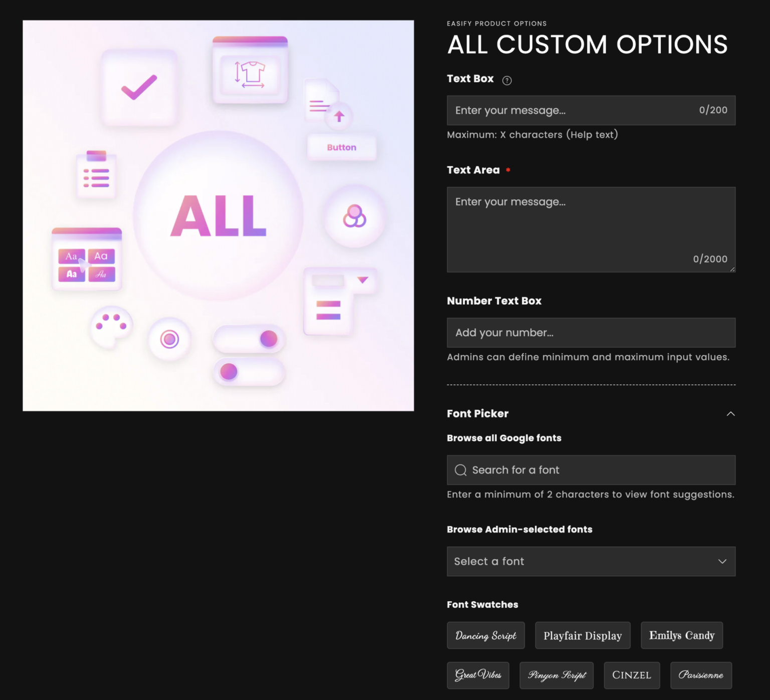The image size is (770, 700).
Task: Select the Playfair Display font swatch
Action: point(583,635)
